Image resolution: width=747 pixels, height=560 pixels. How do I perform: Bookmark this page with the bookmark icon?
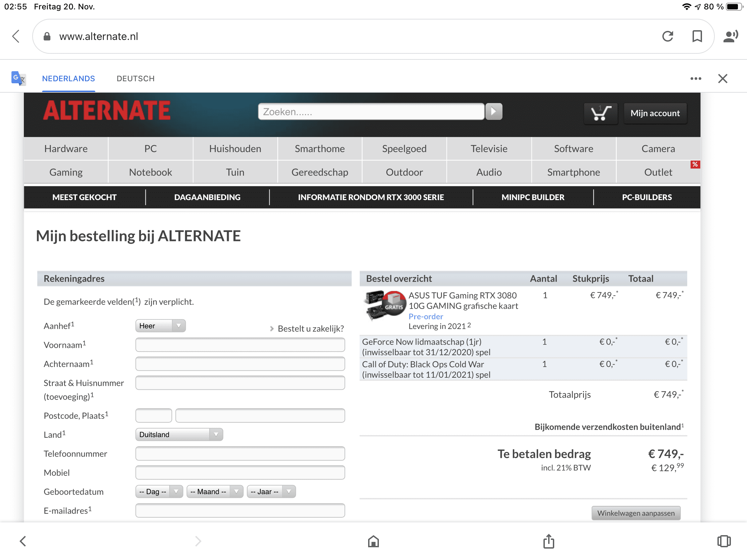pos(697,36)
